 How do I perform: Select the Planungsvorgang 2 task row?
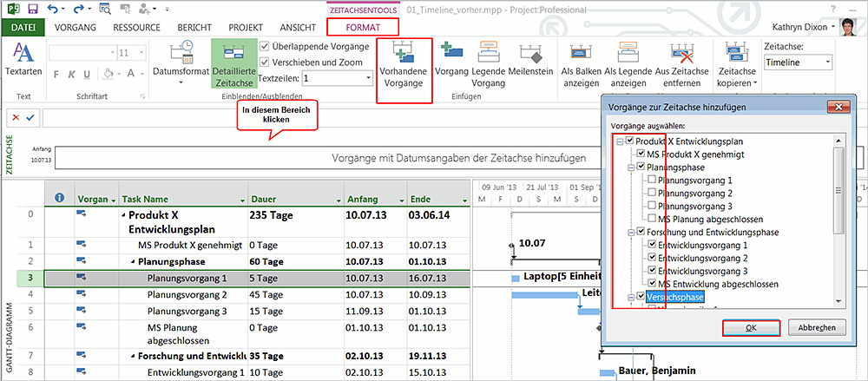coord(187,294)
